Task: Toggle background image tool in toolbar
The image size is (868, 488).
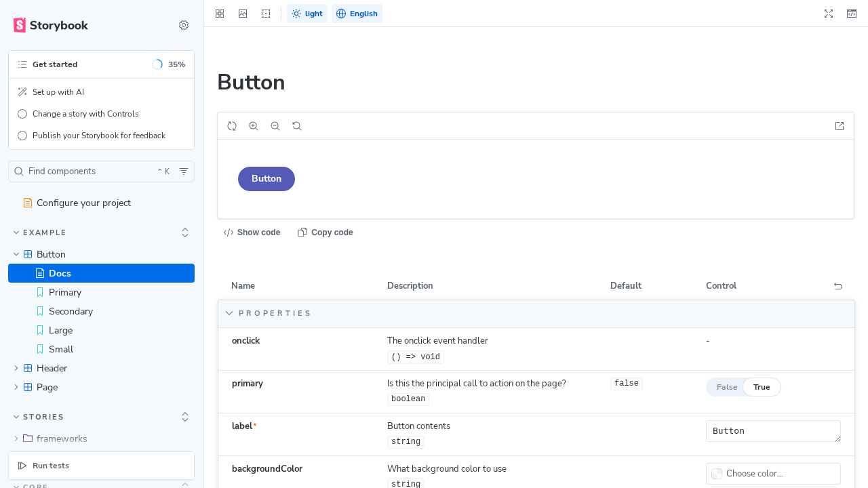Action: (x=243, y=14)
